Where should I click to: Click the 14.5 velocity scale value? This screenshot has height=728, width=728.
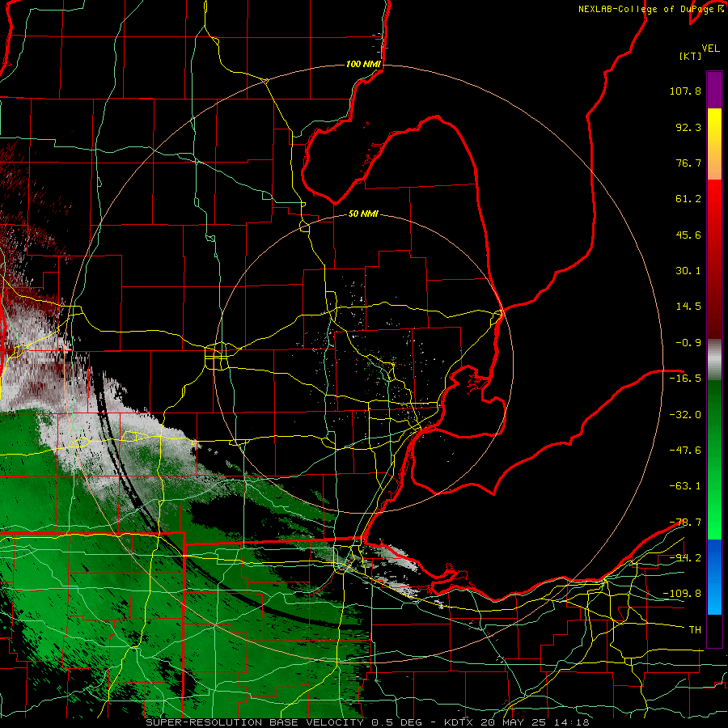click(688, 307)
